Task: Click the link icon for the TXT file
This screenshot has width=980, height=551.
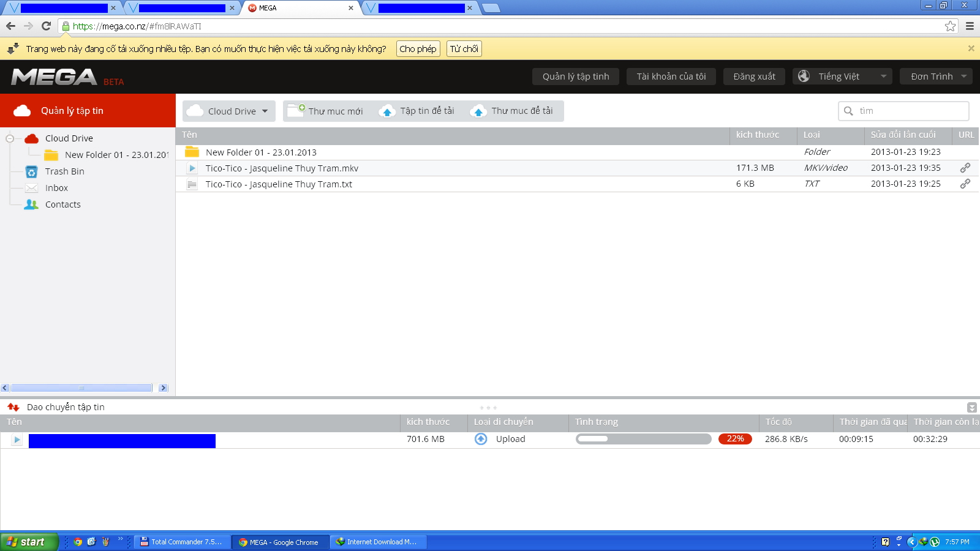Action: tap(965, 184)
